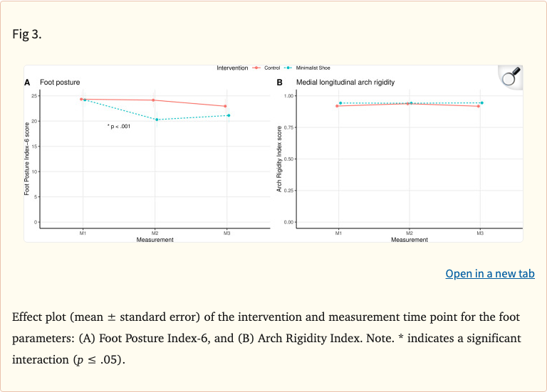Click the Control legend marker
The width and height of the screenshot is (547, 392).
click(x=256, y=68)
